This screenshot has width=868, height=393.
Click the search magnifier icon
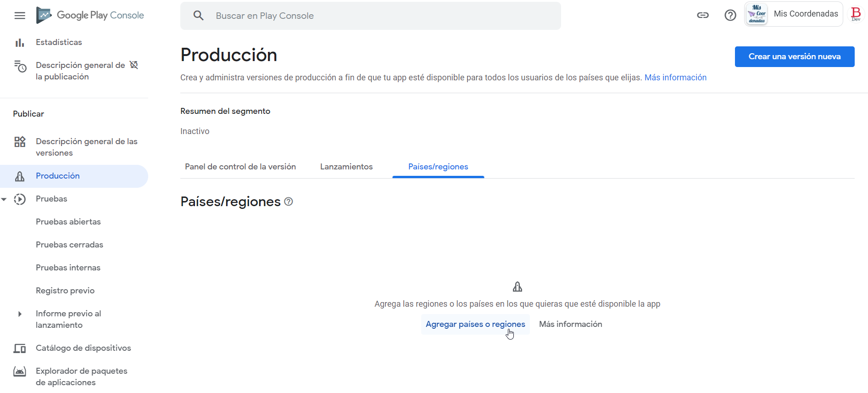click(x=199, y=16)
